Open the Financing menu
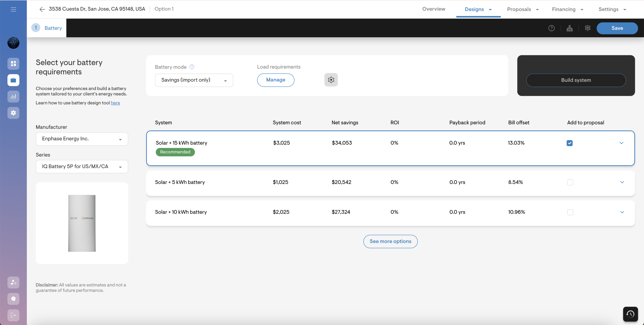644x325 pixels. point(567,9)
